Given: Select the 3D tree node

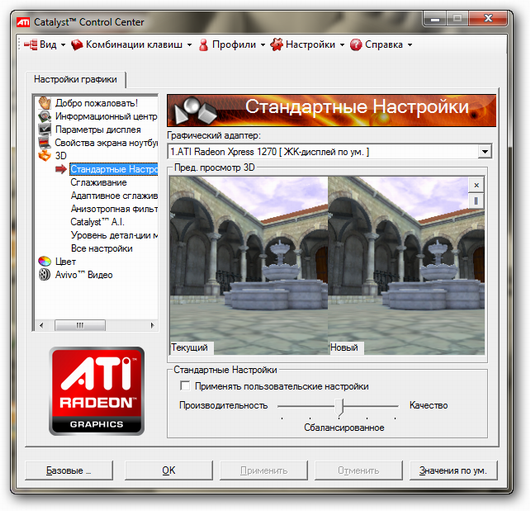Looking at the screenshot, I should 61,156.
